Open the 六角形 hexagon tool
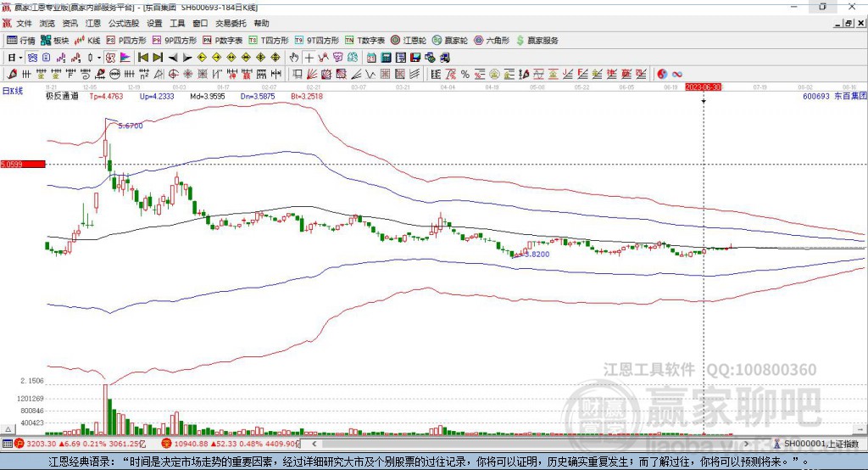 [492, 41]
